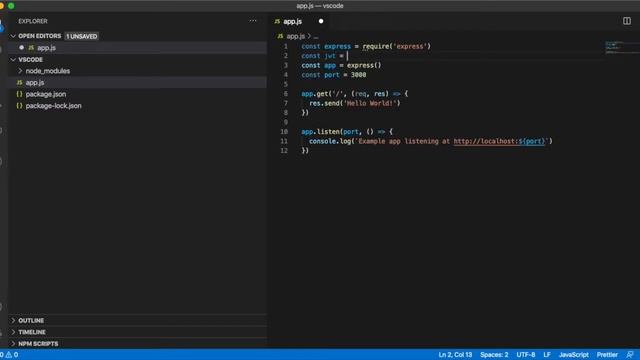Image resolution: width=640 pixels, height=360 pixels.
Task: Click unsaved dot on app.js tab
Action: [x=321, y=21]
